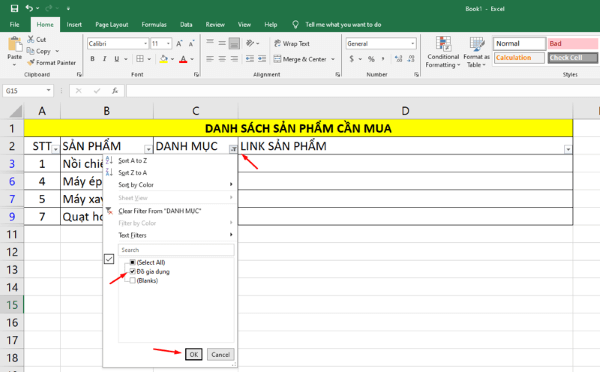Apply Comma Style number format

(x=383, y=59)
